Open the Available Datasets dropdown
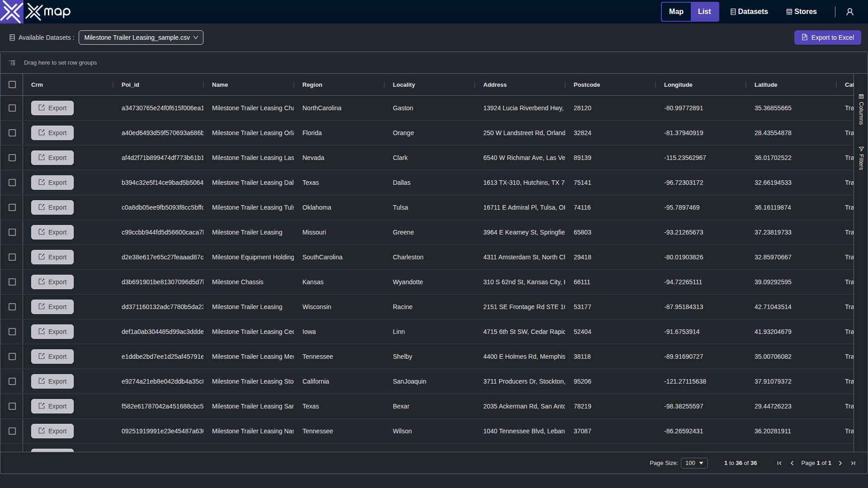This screenshot has width=868, height=488. 141,38
